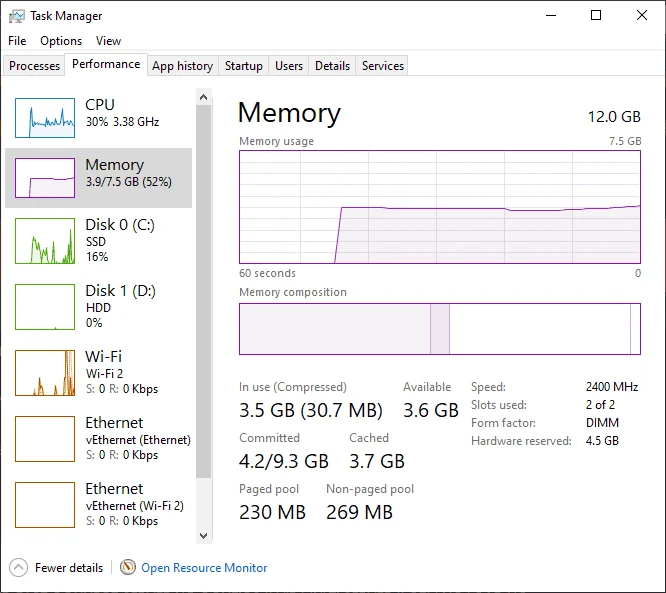Switch to the Details tab
This screenshot has width=666, height=593.
(x=332, y=66)
